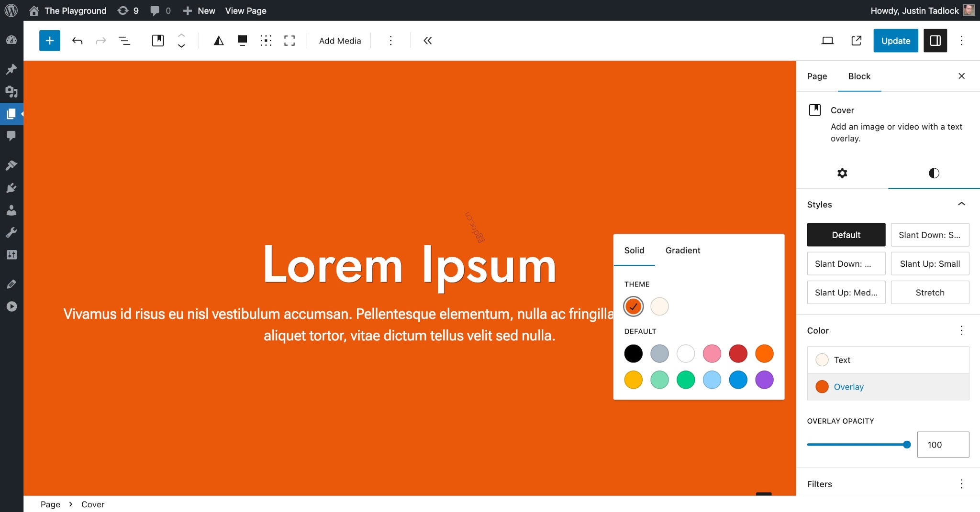Click Add Media in toolbar
The width and height of the screenshot is (980, 512).
pyautogui.click(x=340, y=41)
